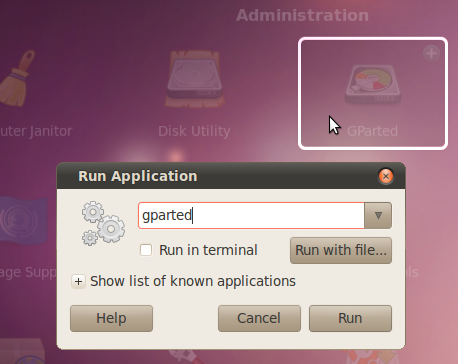Focus the gparted command text field
Screen dimensions: 458x364
click(x=251, y=215)
